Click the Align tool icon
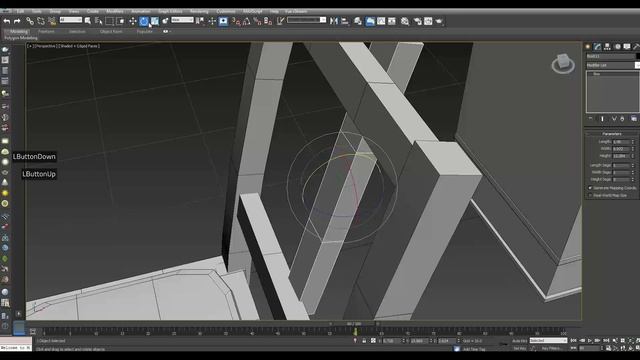 [345, 21]
